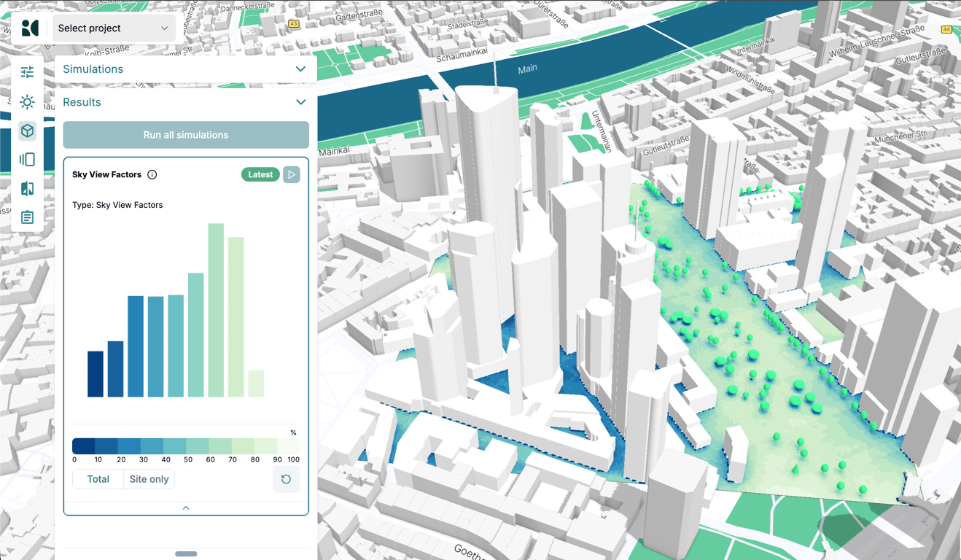Collapse the Sky View Factors card
This screenshot has width=961, height=560.
coord(186,507)
